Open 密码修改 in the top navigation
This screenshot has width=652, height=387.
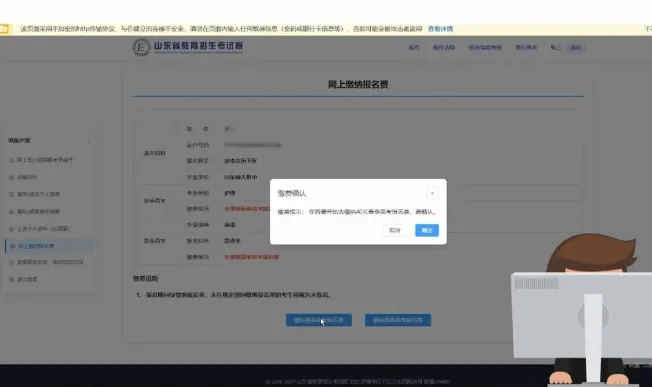pos(526,47)
